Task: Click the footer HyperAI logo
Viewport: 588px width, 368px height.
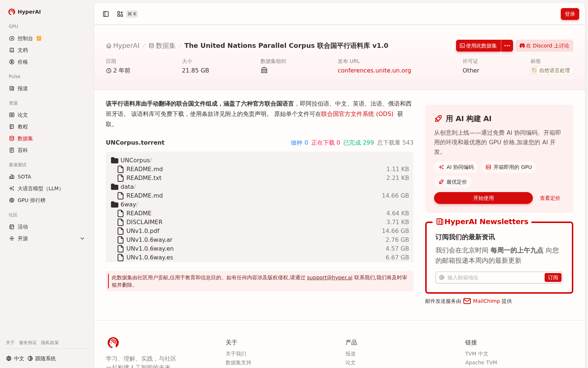Action: (113, 343)
